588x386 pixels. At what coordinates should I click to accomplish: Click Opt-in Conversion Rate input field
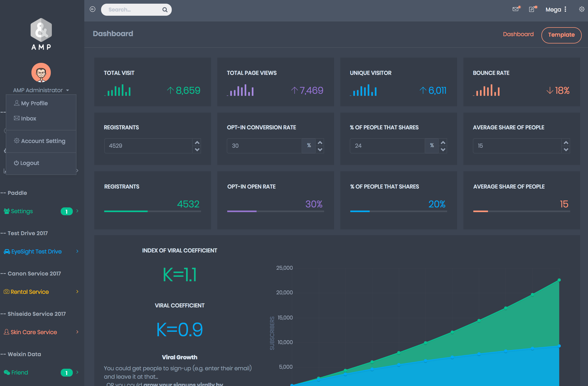point(264,146)
